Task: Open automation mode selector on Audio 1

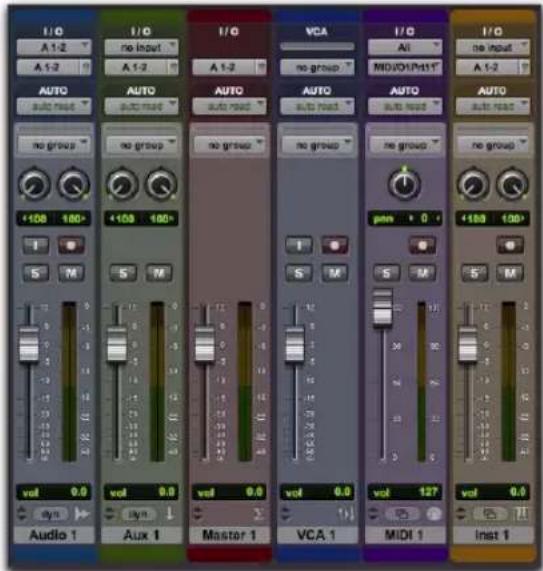Action: 54,106
